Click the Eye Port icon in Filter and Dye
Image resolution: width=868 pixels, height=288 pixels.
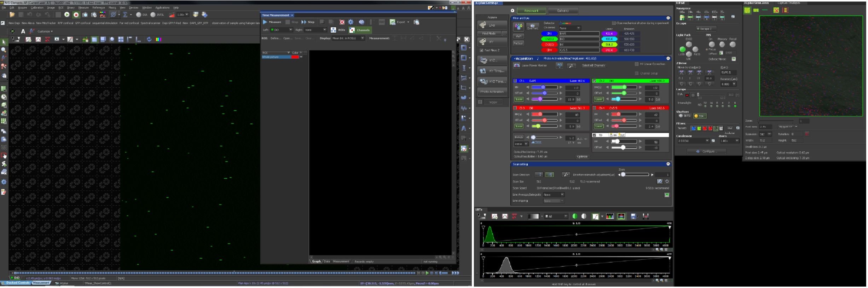(x=532, y=27)
